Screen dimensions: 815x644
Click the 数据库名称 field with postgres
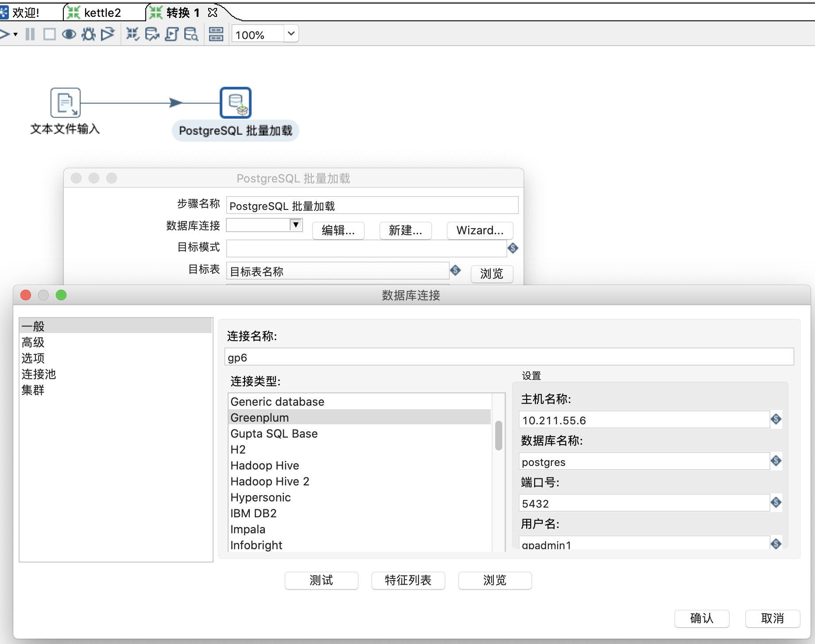tap(644, 461)
